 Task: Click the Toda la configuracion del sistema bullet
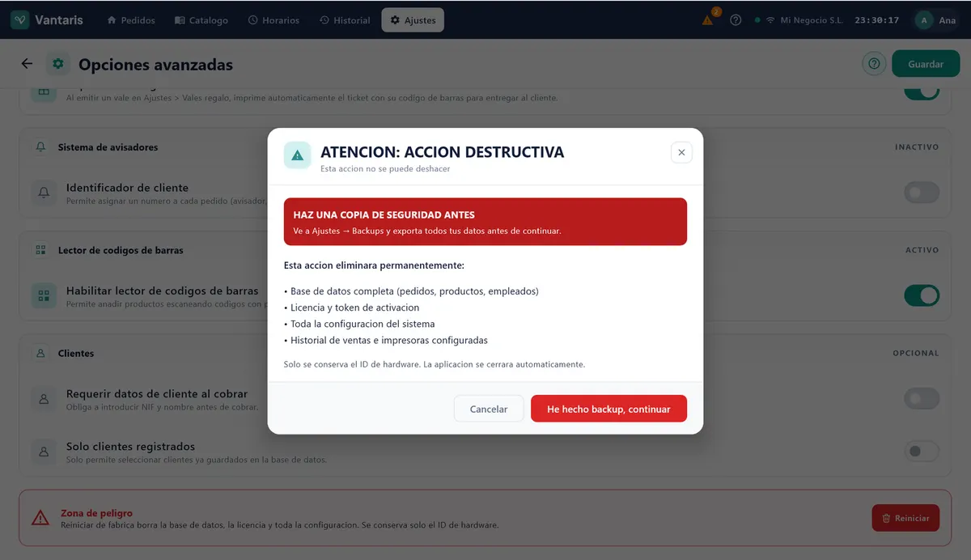(359, 324)
